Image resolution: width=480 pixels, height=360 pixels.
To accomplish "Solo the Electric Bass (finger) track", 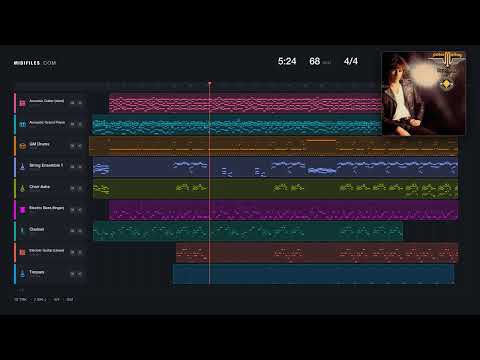I will coord(80,210).
